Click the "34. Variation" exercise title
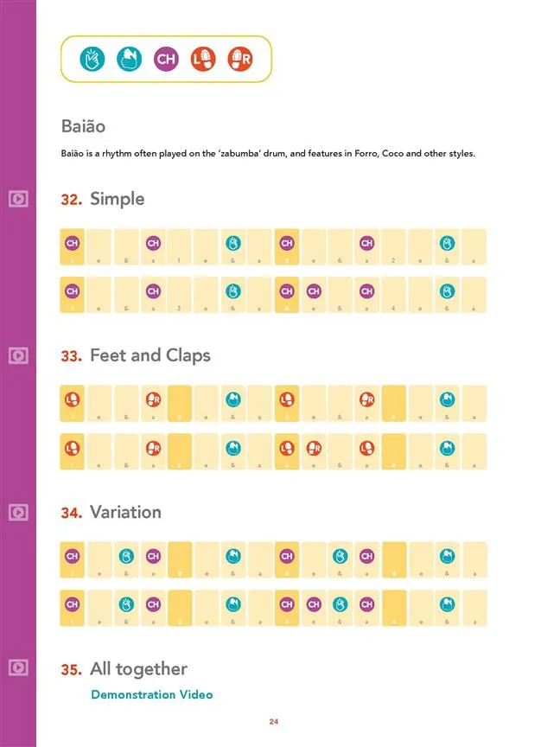 111,512
